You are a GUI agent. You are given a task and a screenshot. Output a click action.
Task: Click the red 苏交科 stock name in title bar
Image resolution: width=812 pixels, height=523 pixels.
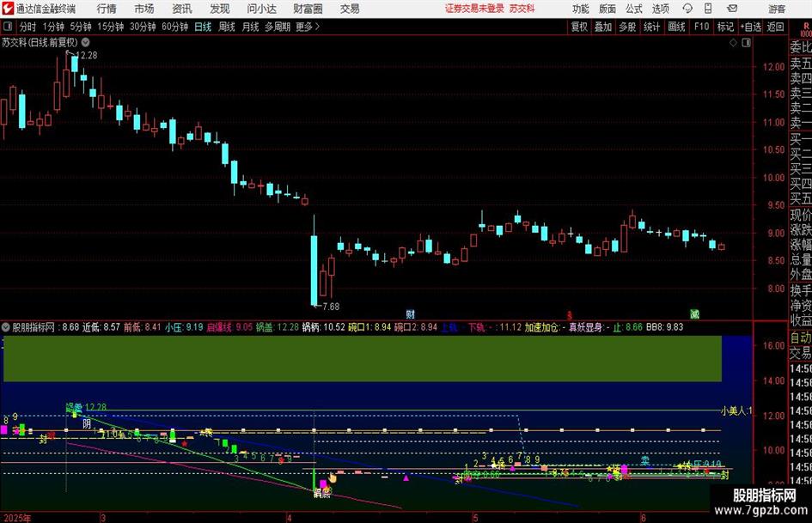pos(522,9)
